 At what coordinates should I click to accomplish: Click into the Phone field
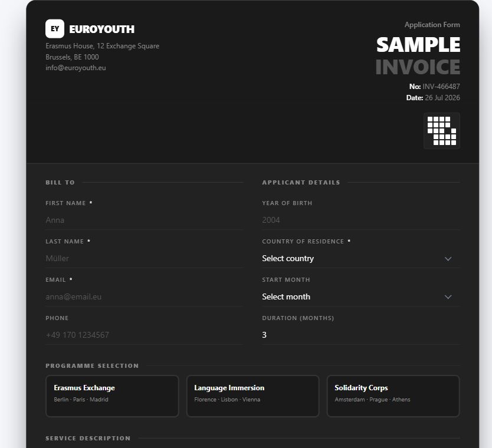(145, 335)
